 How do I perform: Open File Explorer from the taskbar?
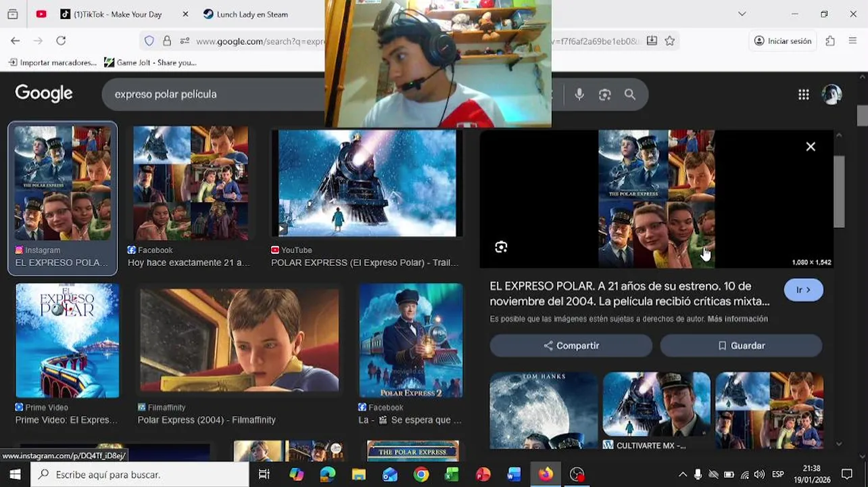pyautogui.click(x=358, y=474)
